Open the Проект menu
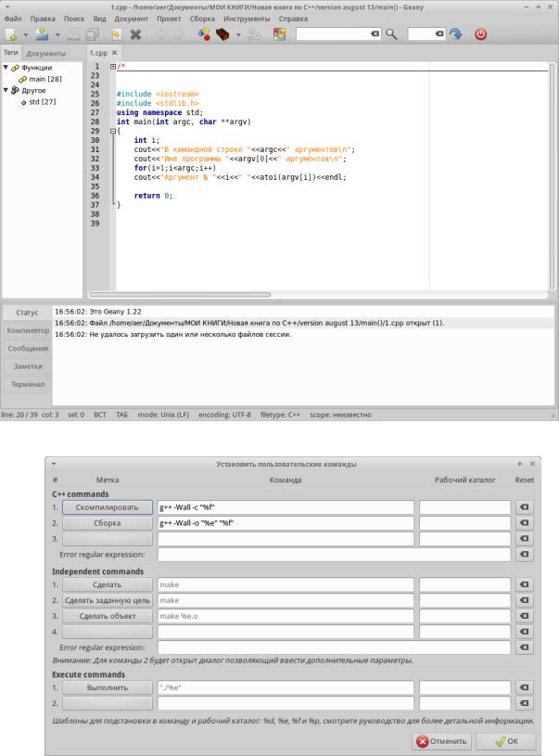 tap(169, 19)
